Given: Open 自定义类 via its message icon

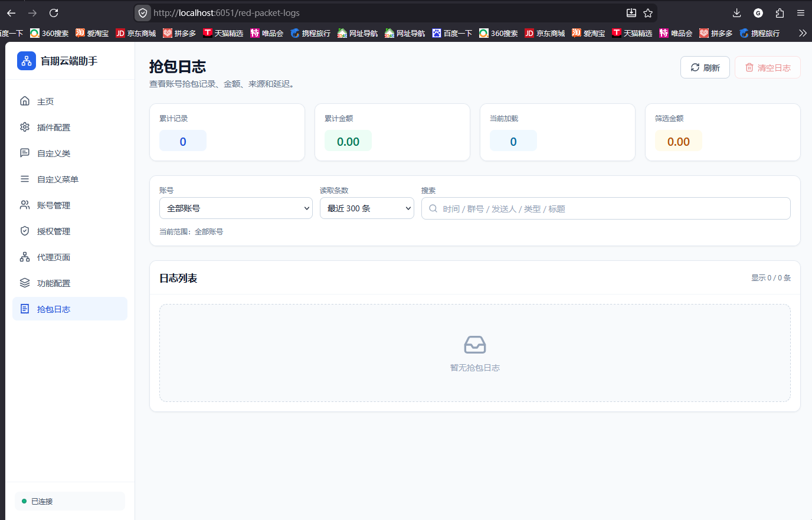Looking at the screenshot, I should pos(25,153).
